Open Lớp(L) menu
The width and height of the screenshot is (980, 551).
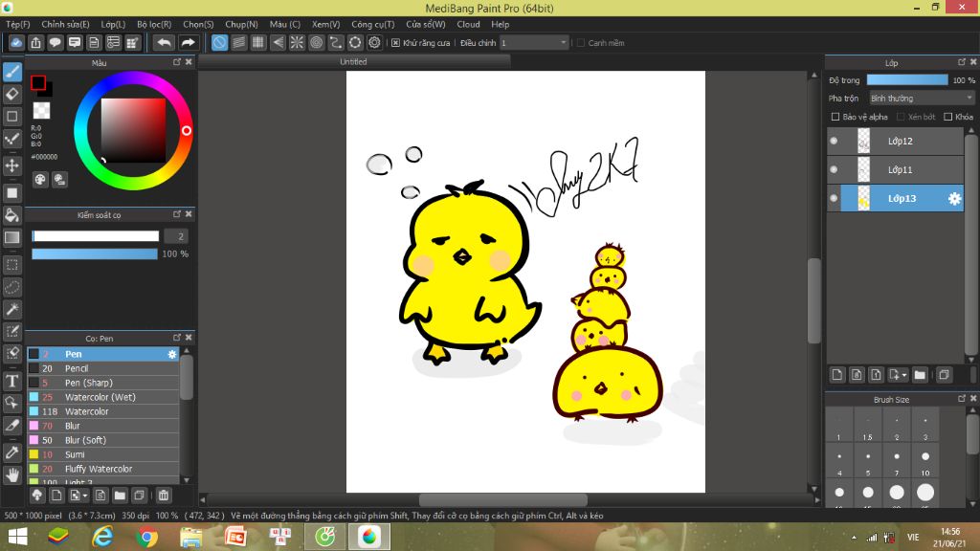click(x=113, y=24)
